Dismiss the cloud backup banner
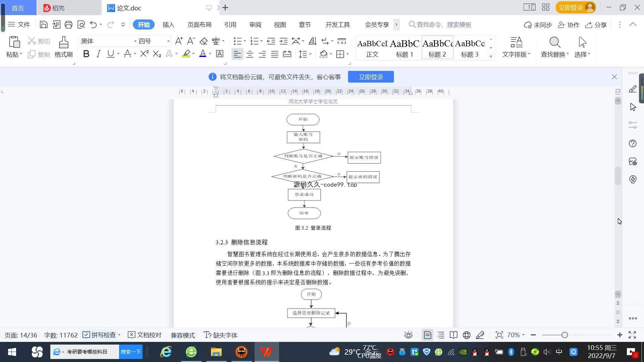Image resolution: width=644 pixels, height=362 pixels. [x=614, y=77]
